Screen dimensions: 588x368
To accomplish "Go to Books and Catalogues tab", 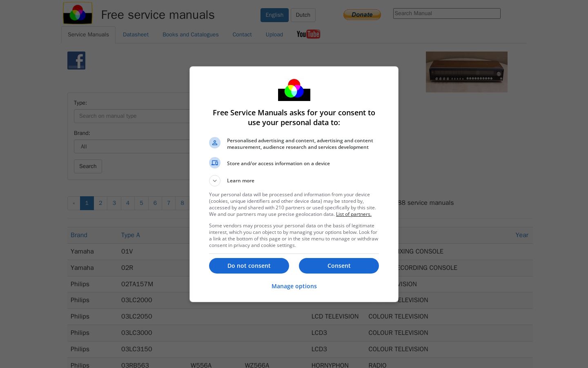I will pyautogui.click(x=191, y=35).
